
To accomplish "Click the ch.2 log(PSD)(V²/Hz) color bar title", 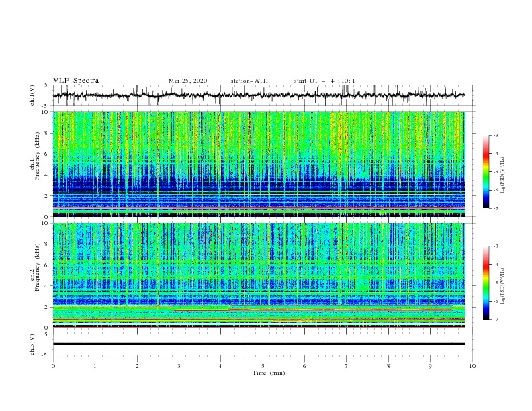I will [503, 285].
